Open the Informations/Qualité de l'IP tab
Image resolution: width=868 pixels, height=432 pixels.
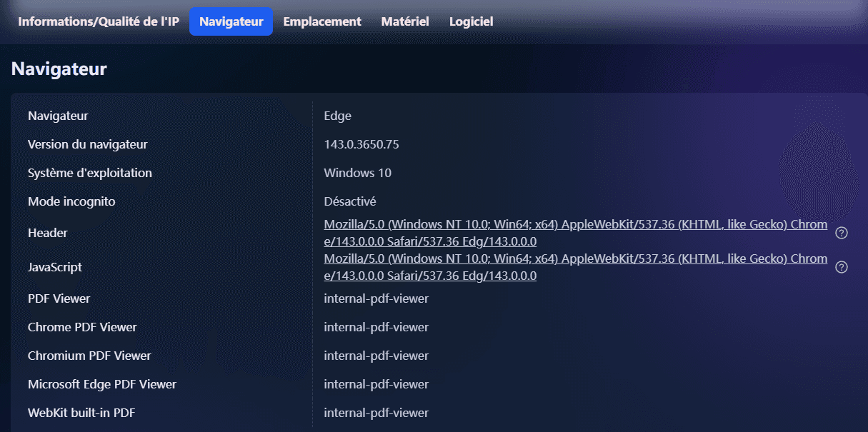[x=99, y=21]
